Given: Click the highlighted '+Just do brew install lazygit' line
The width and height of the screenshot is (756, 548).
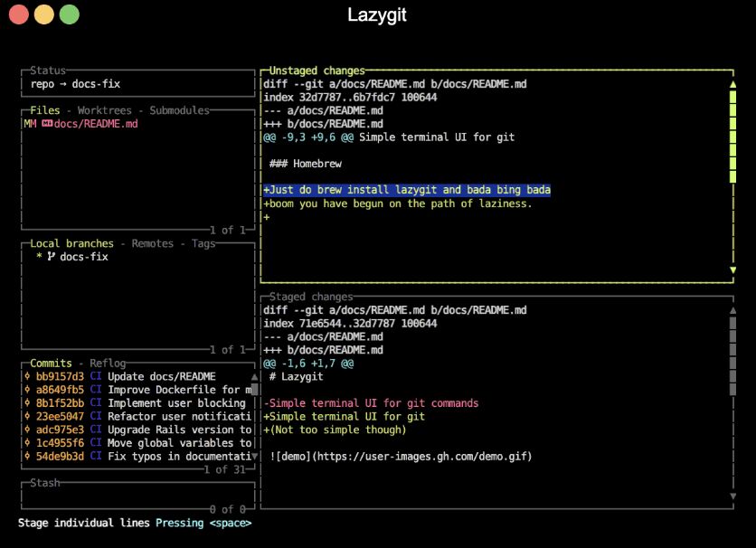Looking at the screenshot, I should [x=407, y=190].
